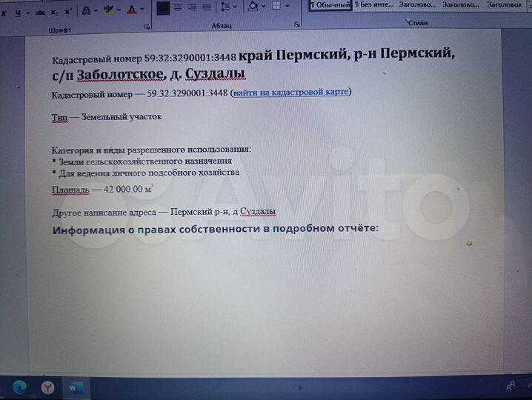Toggle subscript x₂ formatting

54,12
